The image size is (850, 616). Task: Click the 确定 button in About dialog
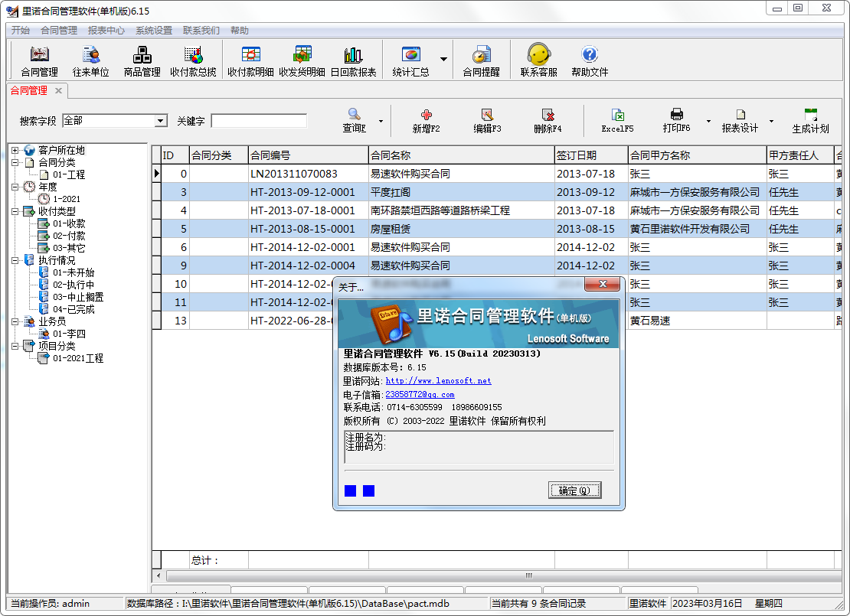tap(574, 491)
